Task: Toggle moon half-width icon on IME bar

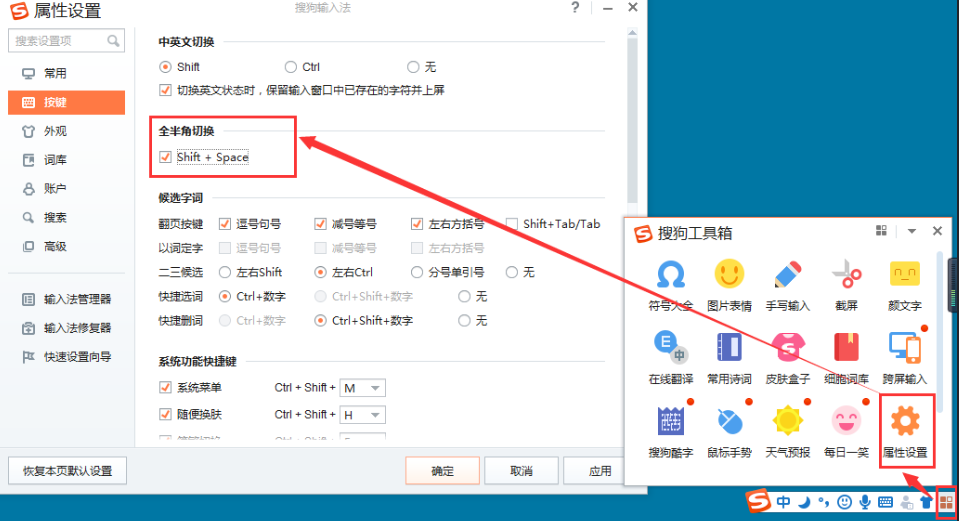Action: point(805,503)
